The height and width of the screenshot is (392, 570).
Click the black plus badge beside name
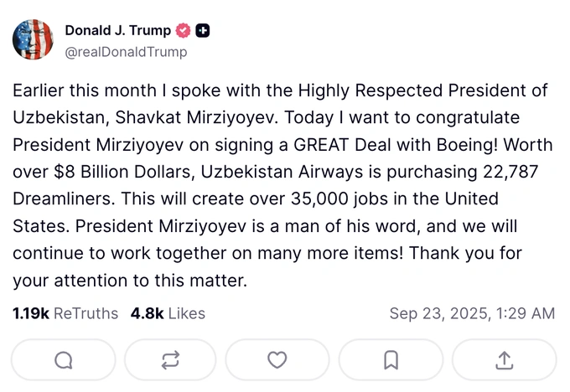point(203,31)
